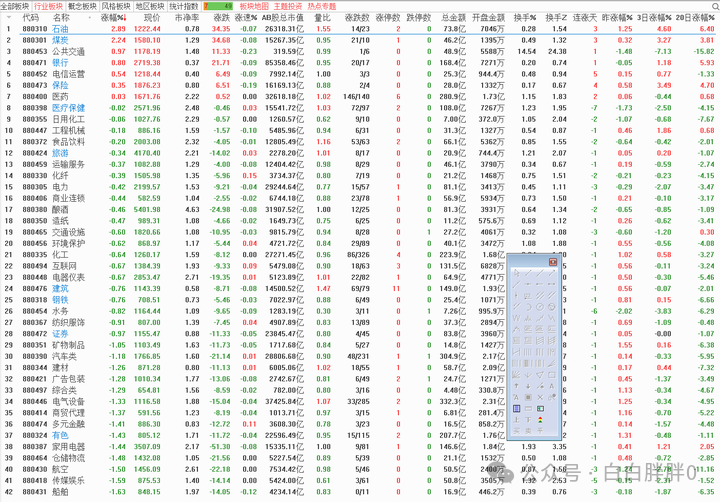Open the 板块地图 link
This screenshot has height=502, width=720.
click(x=254, y=6)
